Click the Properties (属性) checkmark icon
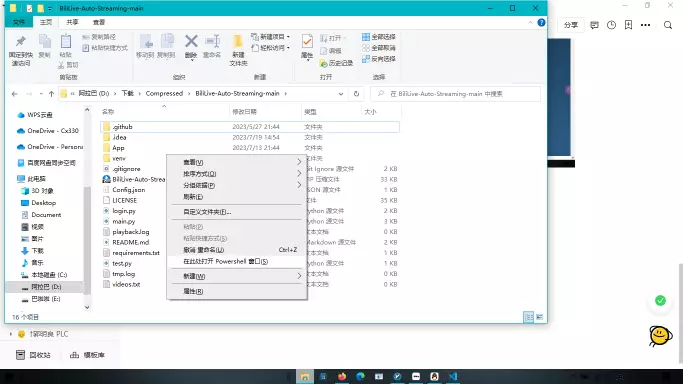Image resolution: width=683 pixels, height=384 pixels. 307,42
